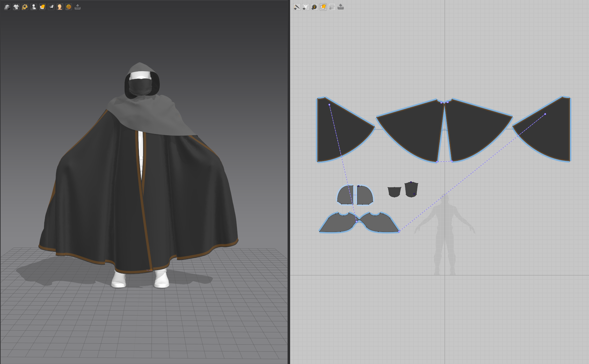Select the left shoulder cape pattern piece
The image size is (589, 364).
pyautogui.click(x=338, y=223)
